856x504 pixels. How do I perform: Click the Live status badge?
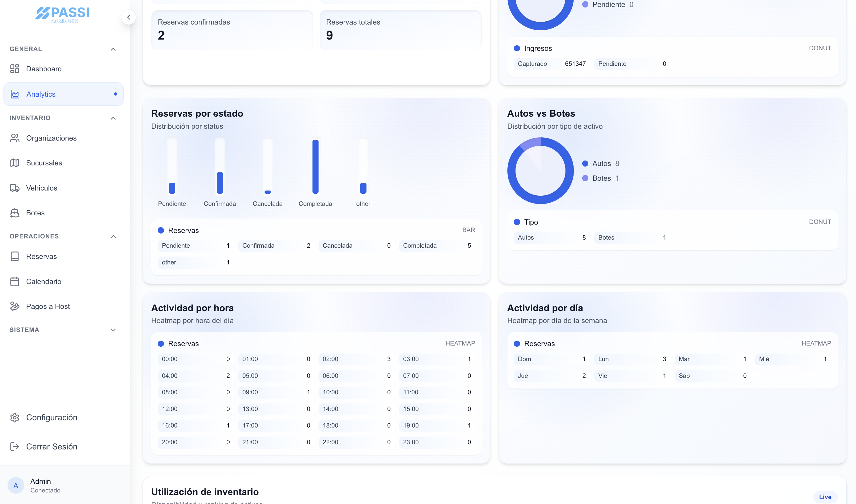(x=826, y=496)
